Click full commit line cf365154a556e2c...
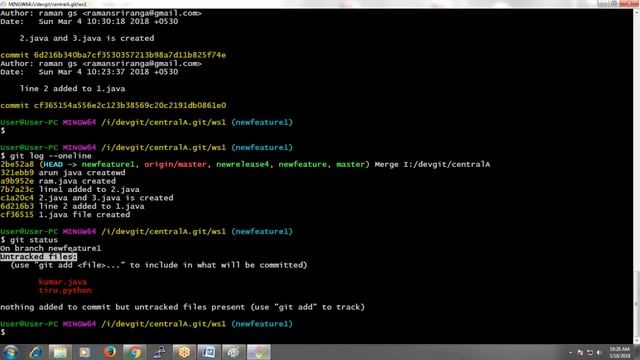The image size is (640, 360). [113, 105]
